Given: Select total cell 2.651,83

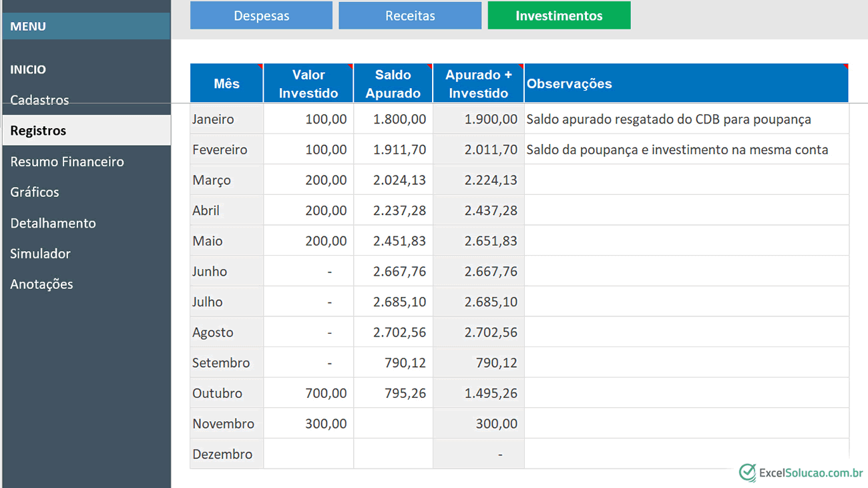Looking at the screenshot, I should (x=479, y=241).
